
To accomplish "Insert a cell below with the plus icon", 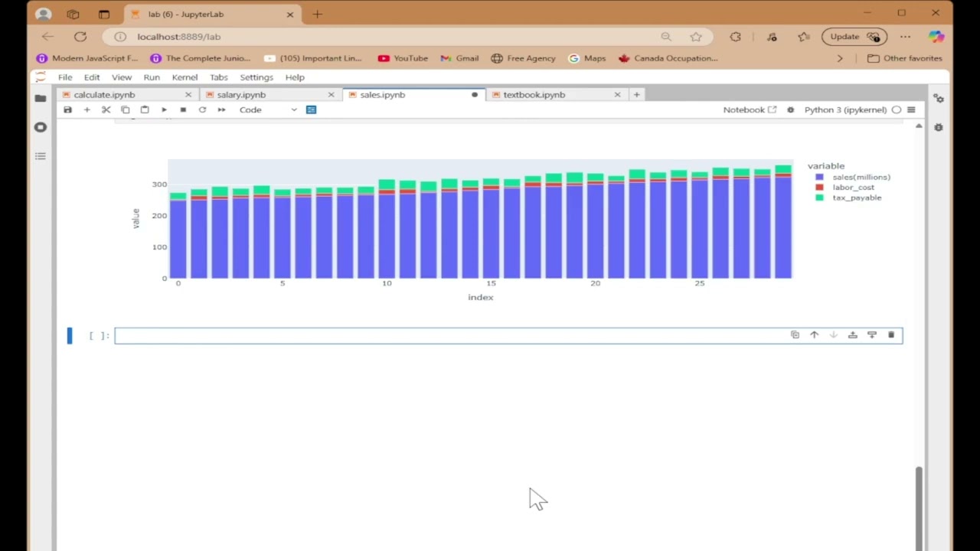I will (87, 109).
